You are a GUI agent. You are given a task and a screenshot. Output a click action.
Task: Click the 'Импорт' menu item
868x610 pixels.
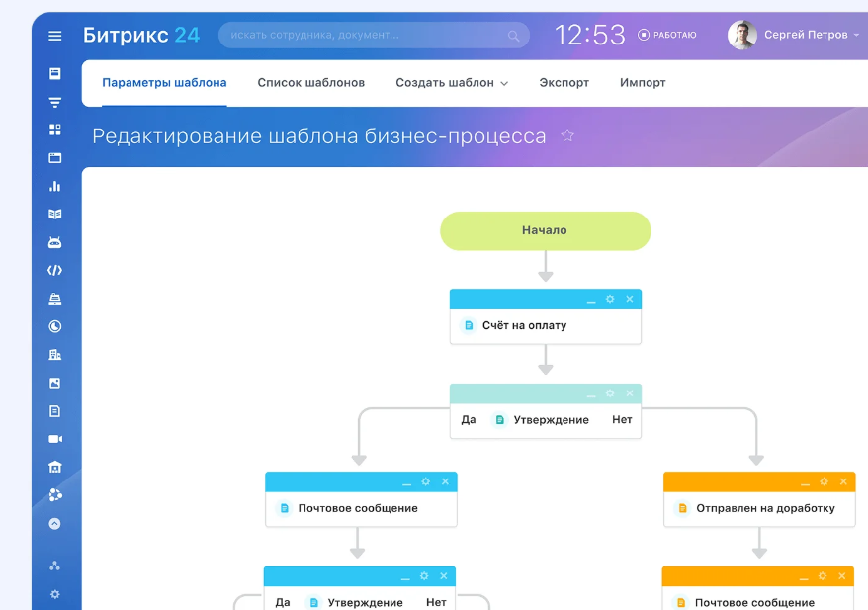[643, 83]
